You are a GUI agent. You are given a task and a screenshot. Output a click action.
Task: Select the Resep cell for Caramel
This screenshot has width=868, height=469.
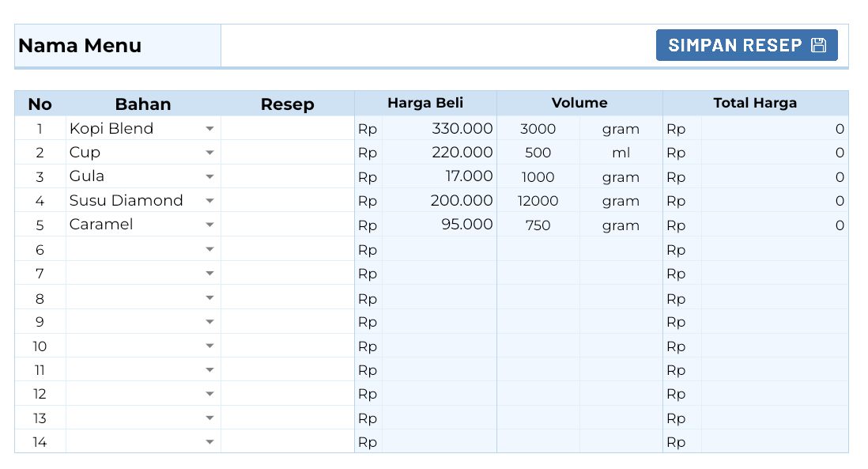287,225
